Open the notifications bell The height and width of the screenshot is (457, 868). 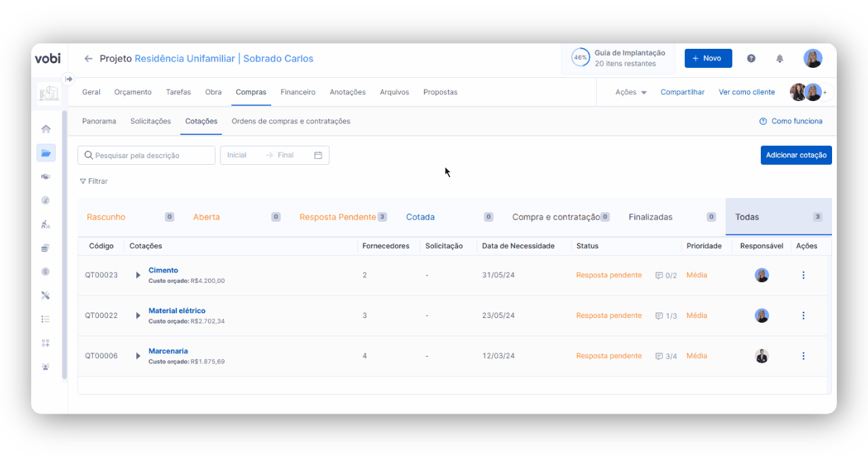[x=780, y=58]
